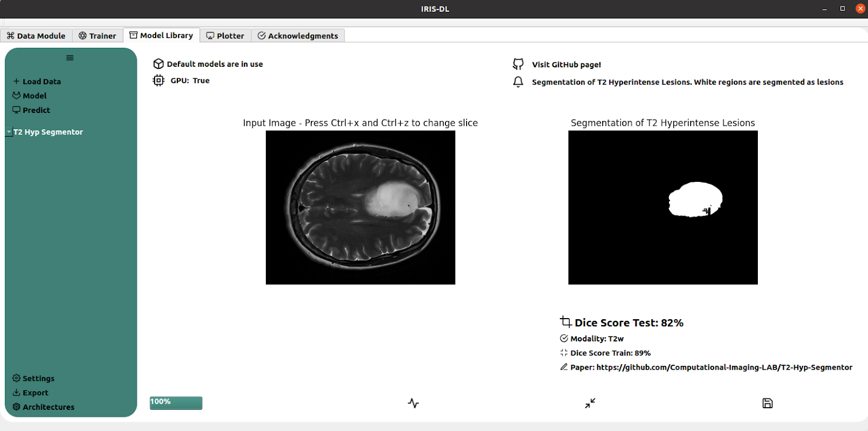Click the 'Dice Score Train: 89%' text

[x=610, y=353]
